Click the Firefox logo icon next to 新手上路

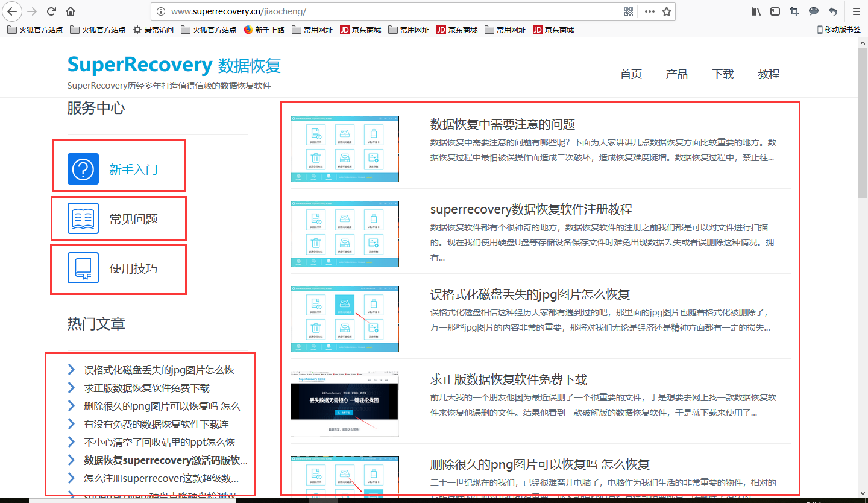point(248,30)
